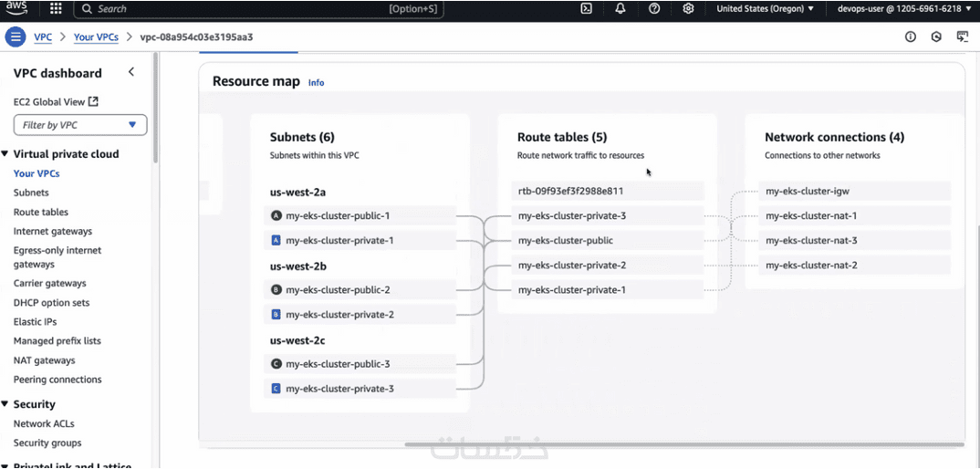Open NAT gateways in the sidebar

[44, 360]
